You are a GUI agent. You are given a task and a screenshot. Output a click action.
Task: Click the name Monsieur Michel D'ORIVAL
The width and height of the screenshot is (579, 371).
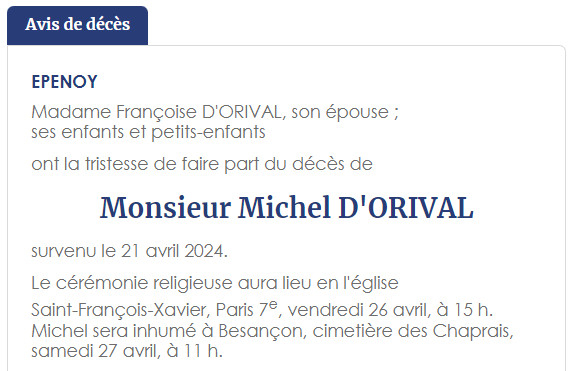tap(287, 208)
